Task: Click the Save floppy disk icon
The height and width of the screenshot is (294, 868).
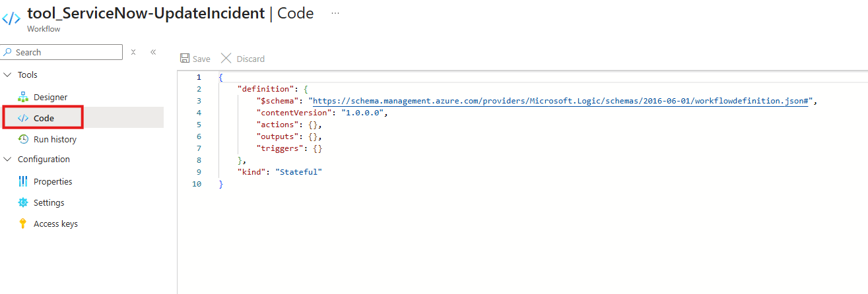Action: [185, 59]
